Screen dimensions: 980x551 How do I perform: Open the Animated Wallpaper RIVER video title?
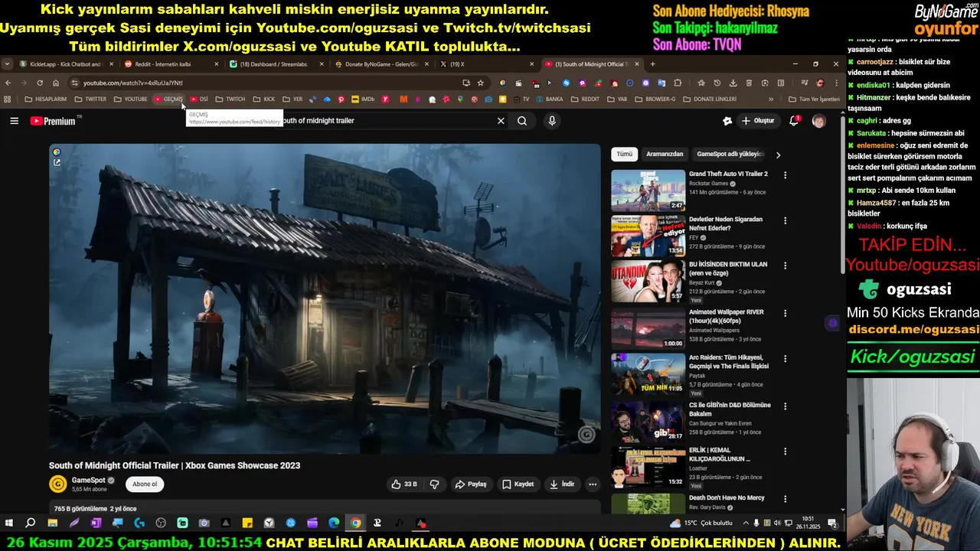pyautogui.click(x=726, y=316)
